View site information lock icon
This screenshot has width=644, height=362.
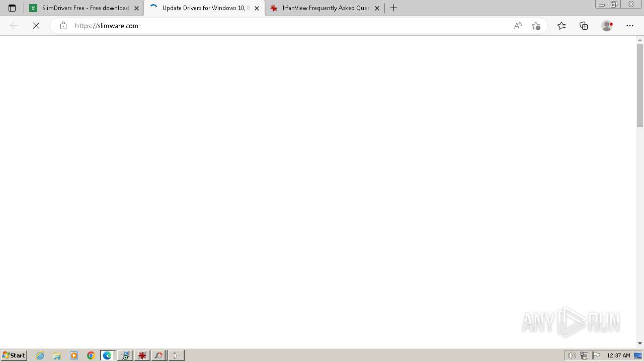tap(63, 26)
